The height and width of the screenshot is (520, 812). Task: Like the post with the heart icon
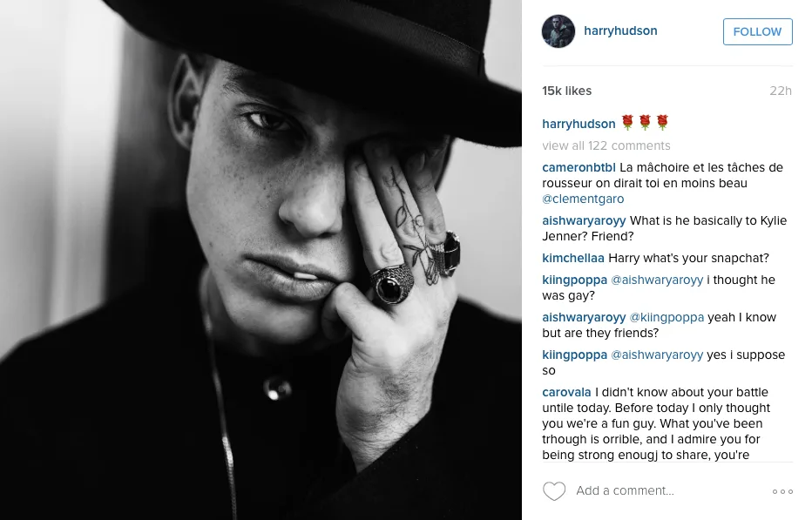[x=553, y=491]
